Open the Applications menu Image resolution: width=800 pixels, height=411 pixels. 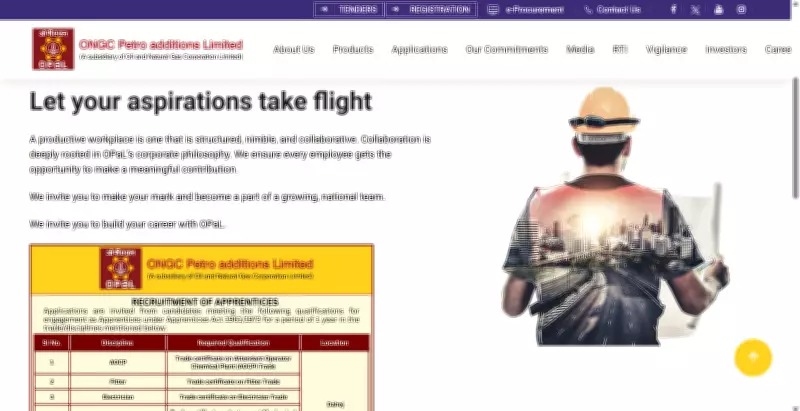tap(419, 49)
